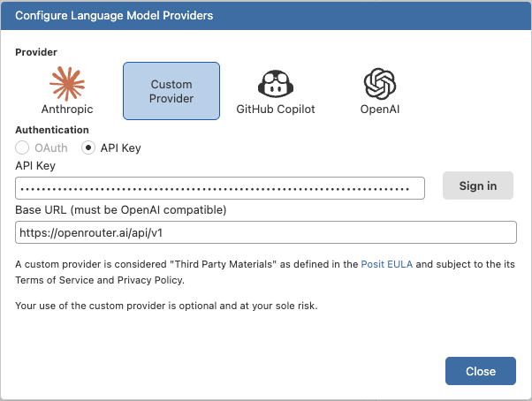This screenshot has height=401, width=532.
Task: Click the API Key radio option text
Action: [120, 148]
